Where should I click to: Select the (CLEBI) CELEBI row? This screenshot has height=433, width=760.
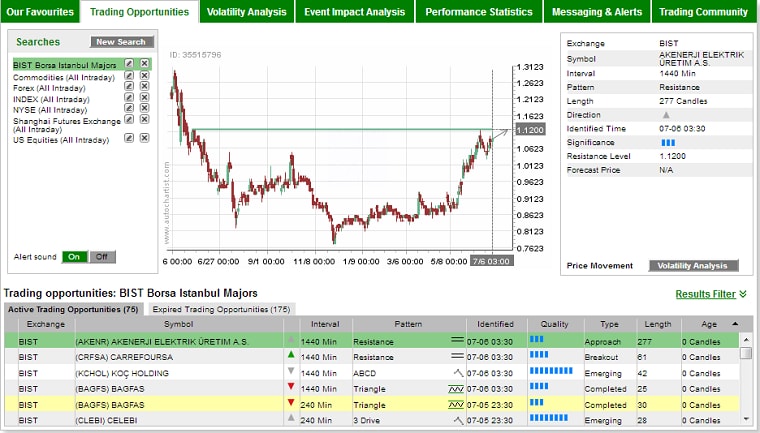372,420
